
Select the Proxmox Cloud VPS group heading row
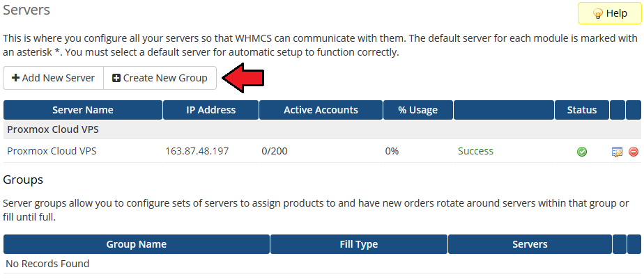point(322,129)
